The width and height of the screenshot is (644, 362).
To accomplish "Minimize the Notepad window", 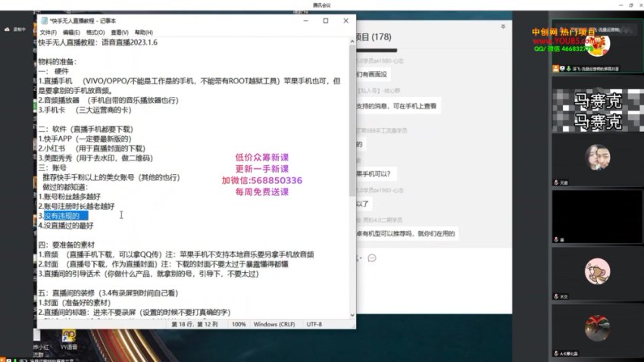I will pos(305,20).
